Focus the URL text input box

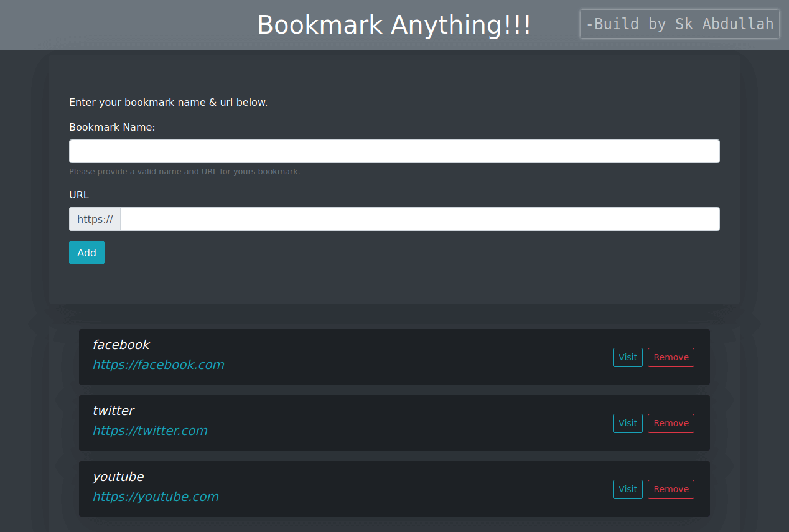click(x=419, y=219)
